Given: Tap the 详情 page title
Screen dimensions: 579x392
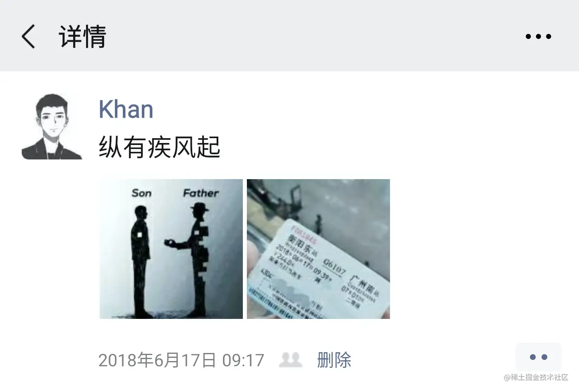Looking at the screenshot, I should pos(82,37).
